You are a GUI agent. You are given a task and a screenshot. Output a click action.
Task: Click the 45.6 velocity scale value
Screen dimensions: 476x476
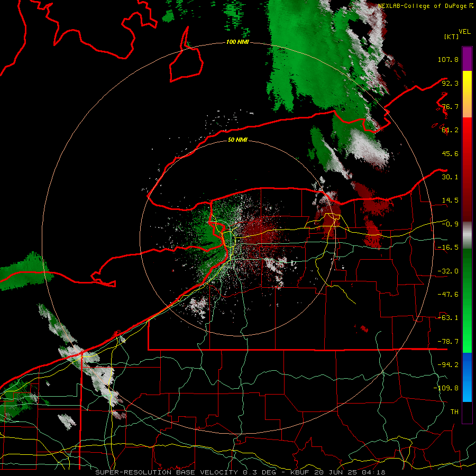(450, 153)
